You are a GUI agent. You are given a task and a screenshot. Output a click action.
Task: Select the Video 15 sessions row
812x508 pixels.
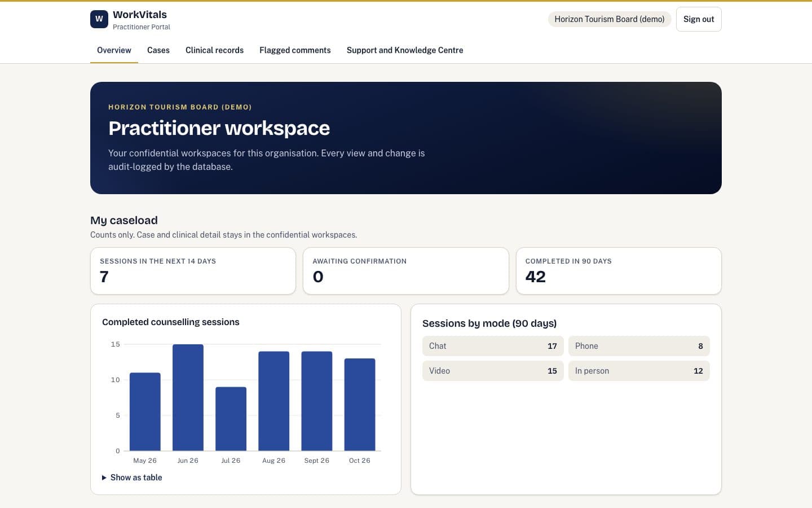click(x=493, y=371)
